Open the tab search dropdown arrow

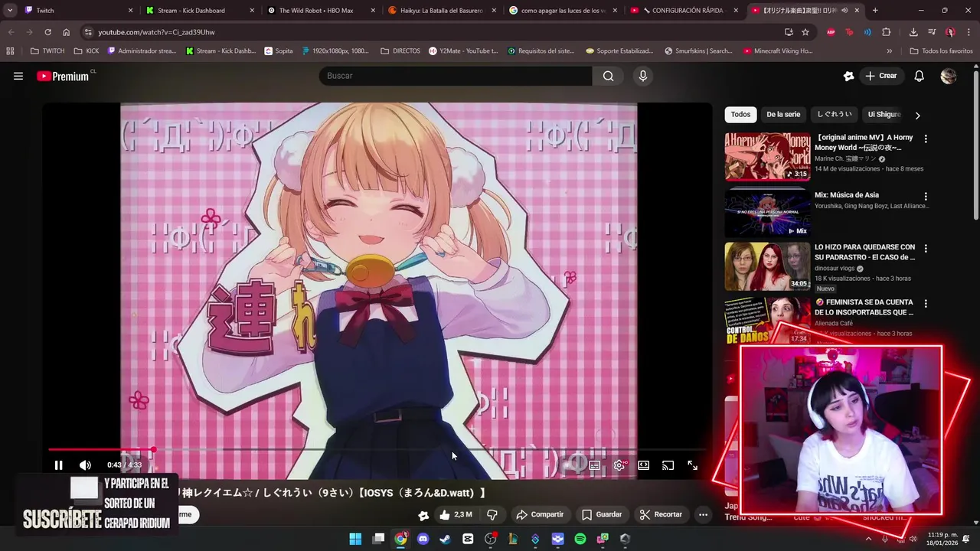tap(9, 11)
